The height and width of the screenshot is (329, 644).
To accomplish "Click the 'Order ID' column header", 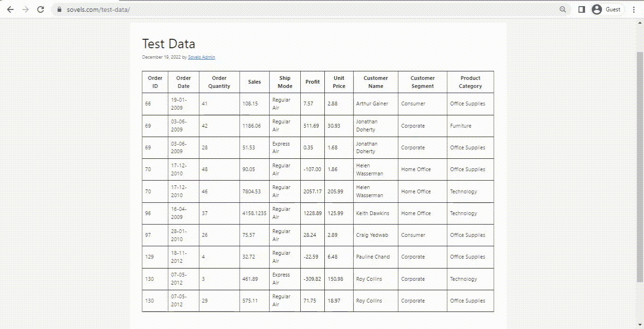I will [x=155, y=82].
